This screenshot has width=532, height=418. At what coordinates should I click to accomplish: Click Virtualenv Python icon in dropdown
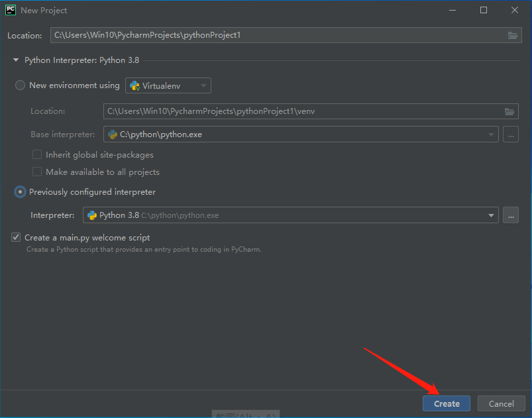[x=134, y=86]
